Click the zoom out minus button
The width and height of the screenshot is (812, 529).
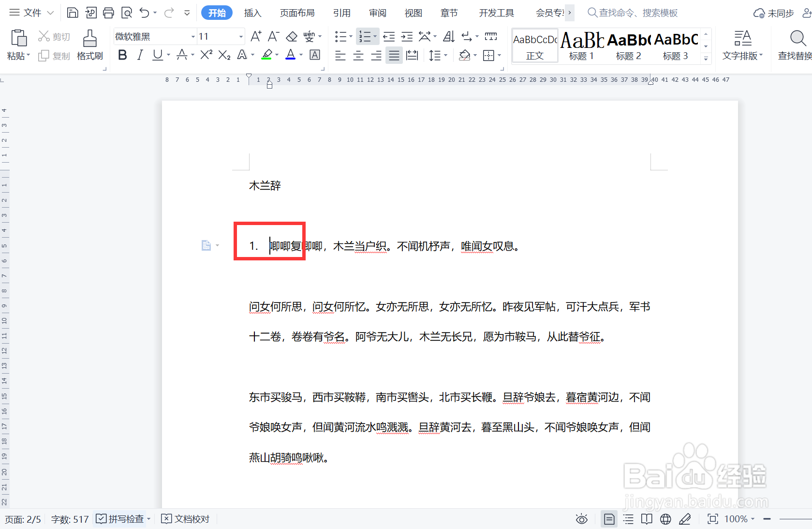(x=767, y=519)
